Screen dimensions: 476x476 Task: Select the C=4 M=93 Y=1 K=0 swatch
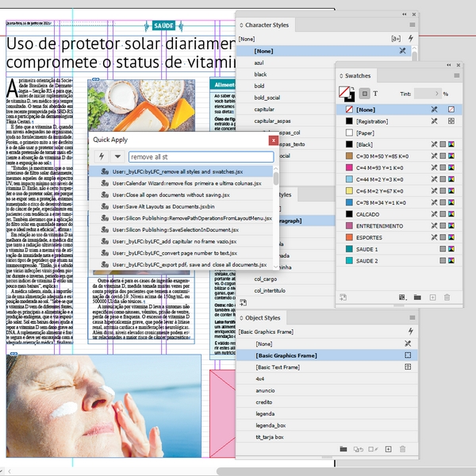click(x=399, y=167)
